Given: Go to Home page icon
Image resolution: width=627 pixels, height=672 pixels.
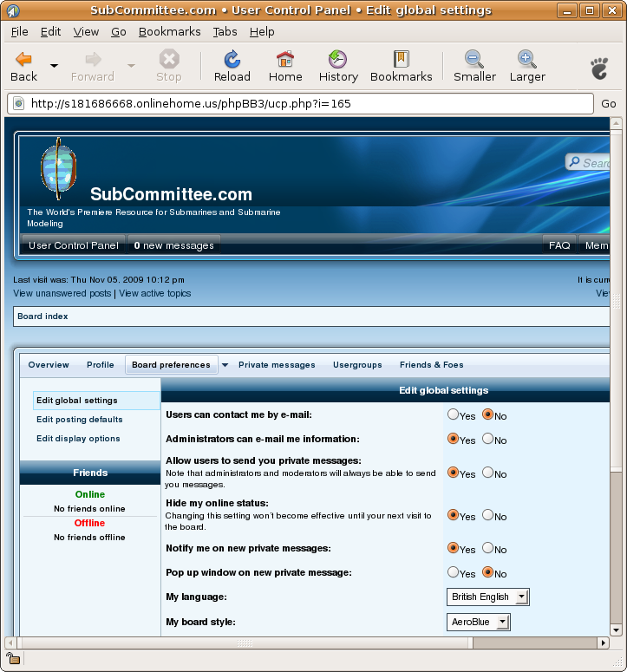Looking at the screenshot, I should [x=285, y=59].
